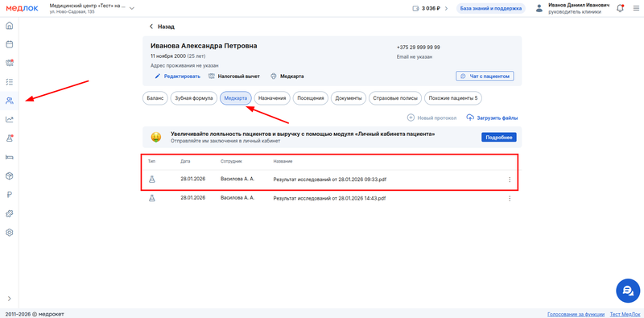644x318 pixels.
Task: Open the support chat bubble button
Action: [628, 291]
